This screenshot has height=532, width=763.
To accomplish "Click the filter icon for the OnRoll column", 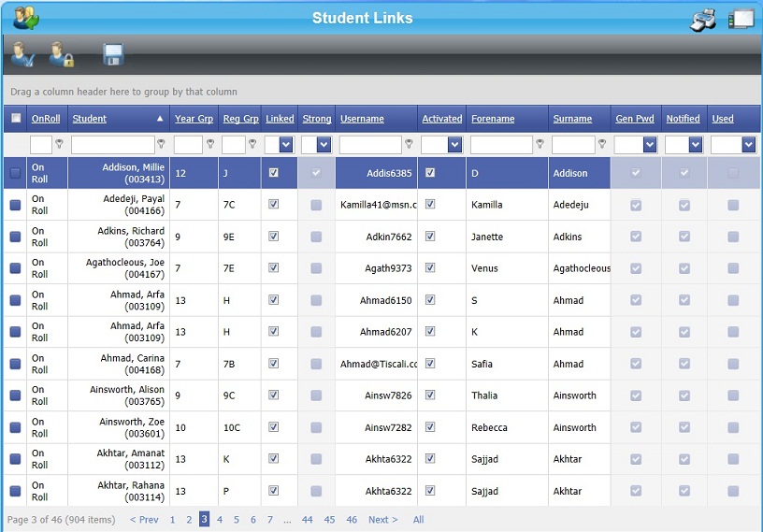I will tap(59, 144).
